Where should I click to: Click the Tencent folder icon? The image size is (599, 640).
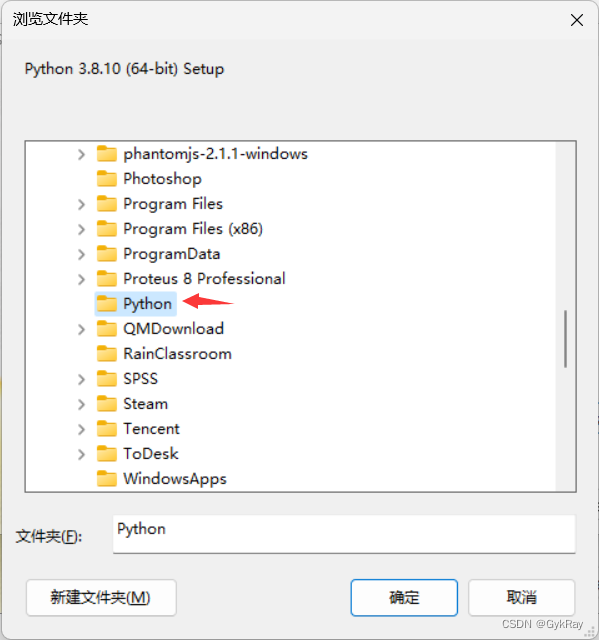coord(107,429)
